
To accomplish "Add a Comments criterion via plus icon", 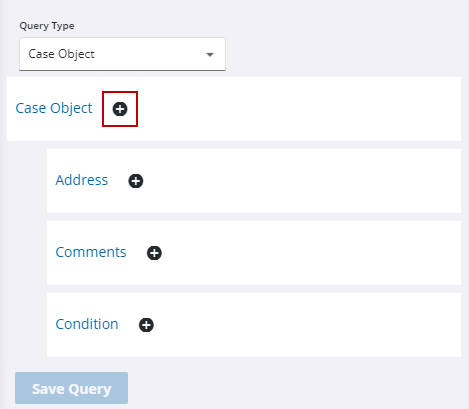I will [154, 253].
